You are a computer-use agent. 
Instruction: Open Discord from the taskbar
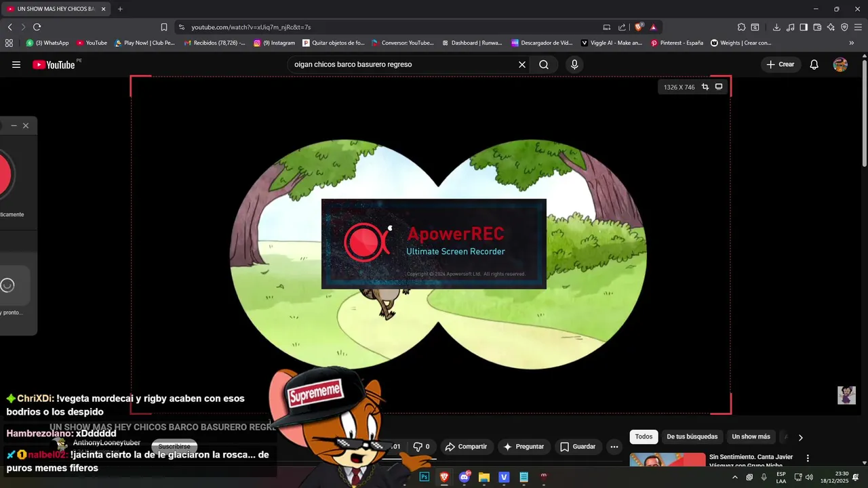[465, 477]
